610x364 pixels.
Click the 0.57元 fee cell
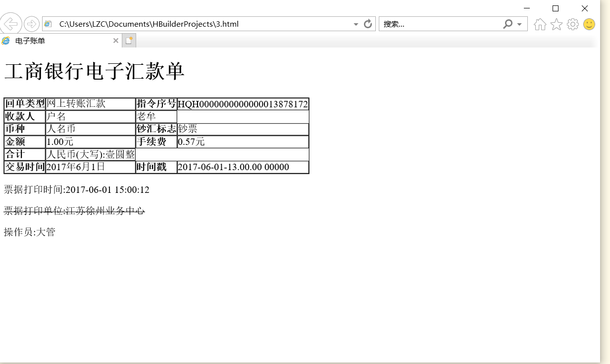tap(243, 142)
